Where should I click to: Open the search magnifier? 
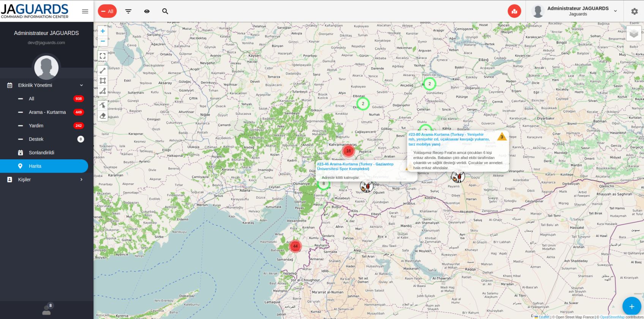(165, 11)
